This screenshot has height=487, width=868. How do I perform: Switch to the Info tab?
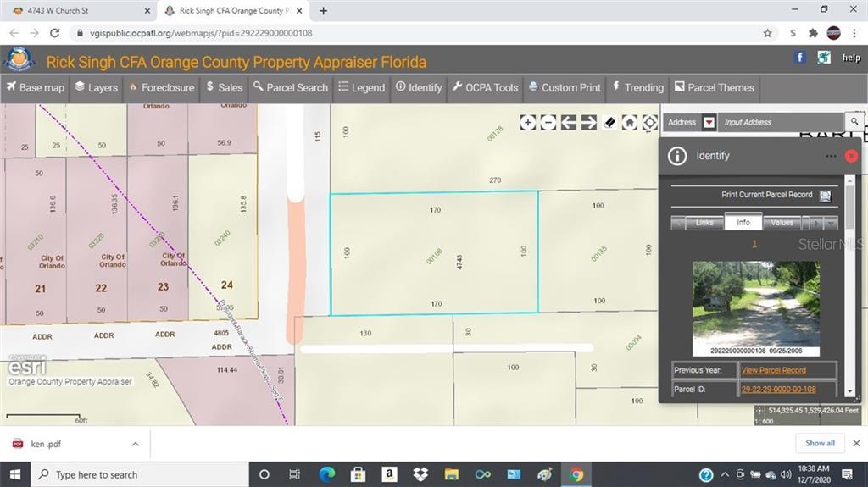(x=743, y=222)
